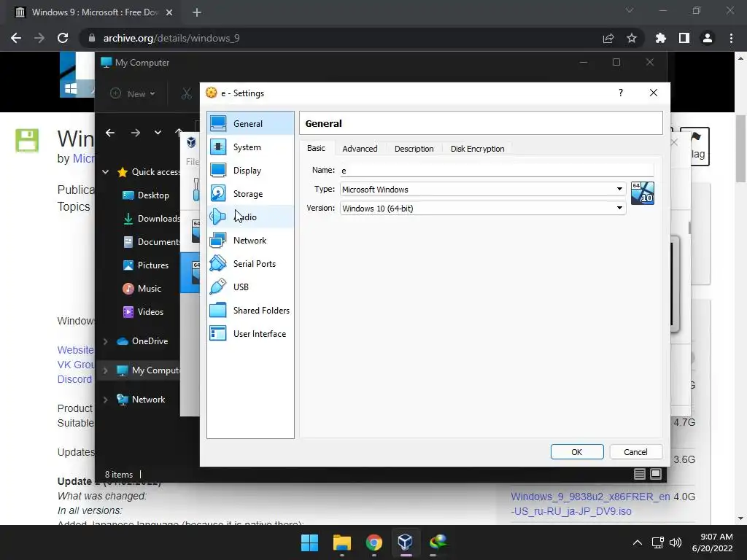Open VirtualBox from the taskbar
Screen dimensions: 747x560
(x=406, y=542)
